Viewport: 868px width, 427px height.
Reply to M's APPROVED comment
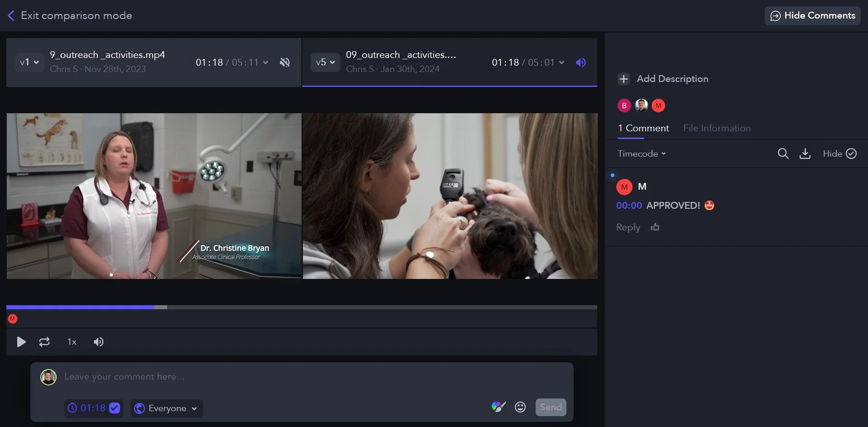point(628,227)
